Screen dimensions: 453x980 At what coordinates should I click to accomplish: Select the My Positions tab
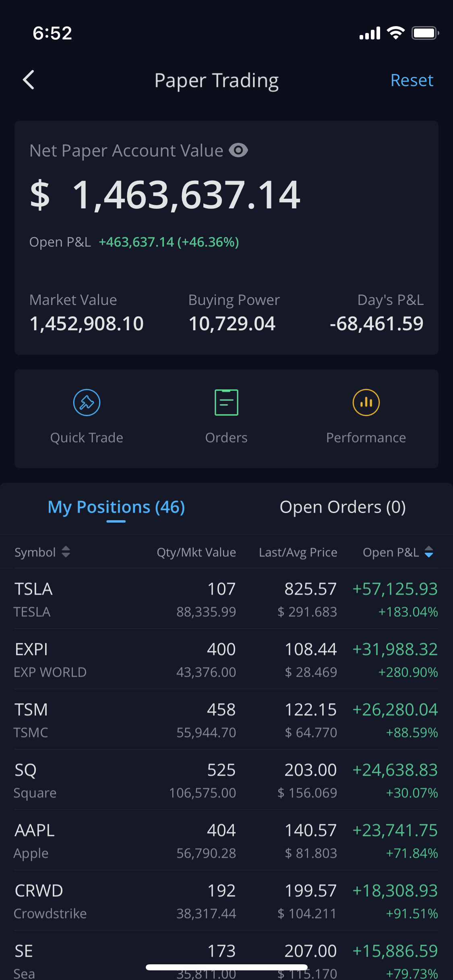pos(116,507)
